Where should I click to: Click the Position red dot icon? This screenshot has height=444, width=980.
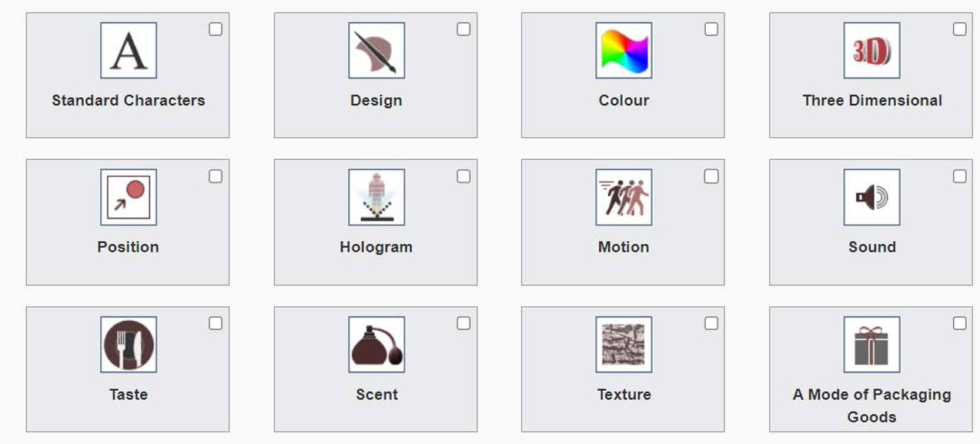[x=129, y=197]
